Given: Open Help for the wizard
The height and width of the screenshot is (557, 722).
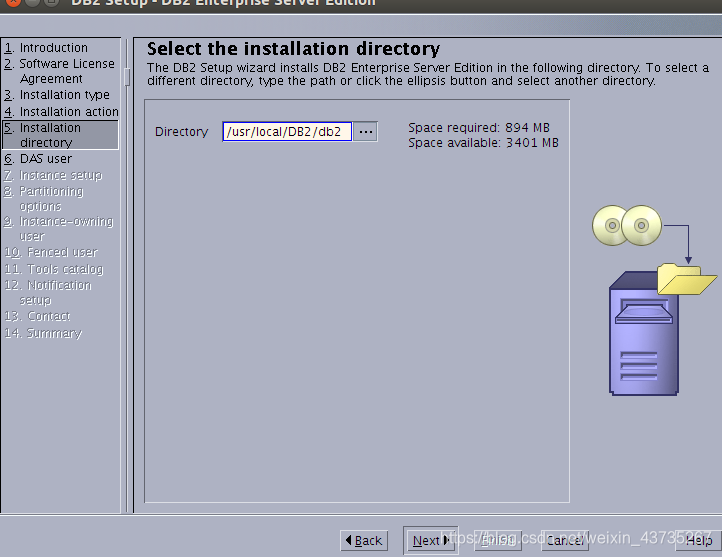Looking at the screenshot, I should point(699,540).
